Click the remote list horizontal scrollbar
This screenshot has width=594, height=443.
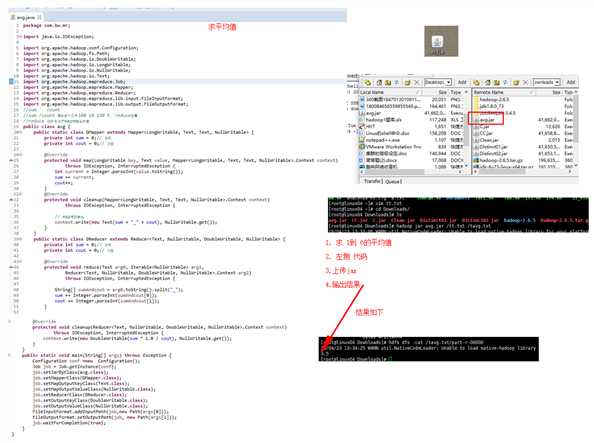(523, 172)
